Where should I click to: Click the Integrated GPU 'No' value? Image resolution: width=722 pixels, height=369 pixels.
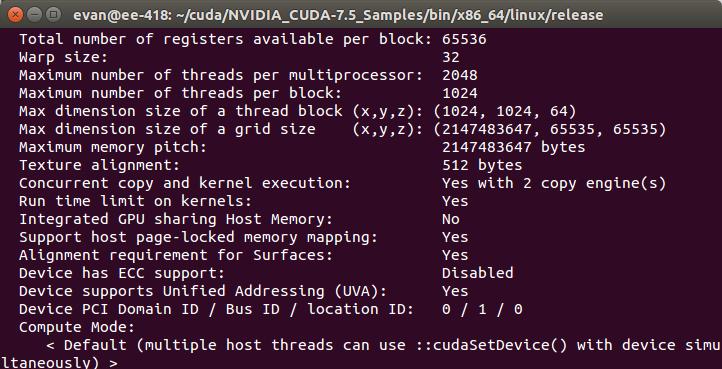450,219
